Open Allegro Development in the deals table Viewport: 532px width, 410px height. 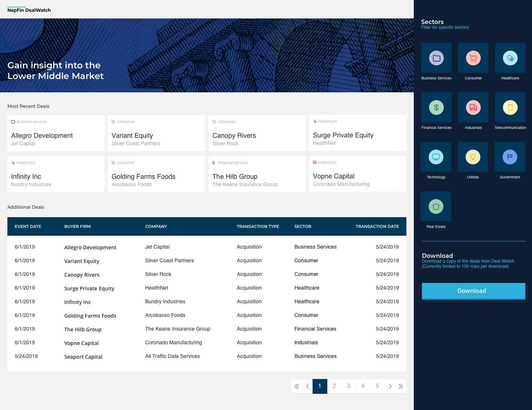tap(90, 247)
